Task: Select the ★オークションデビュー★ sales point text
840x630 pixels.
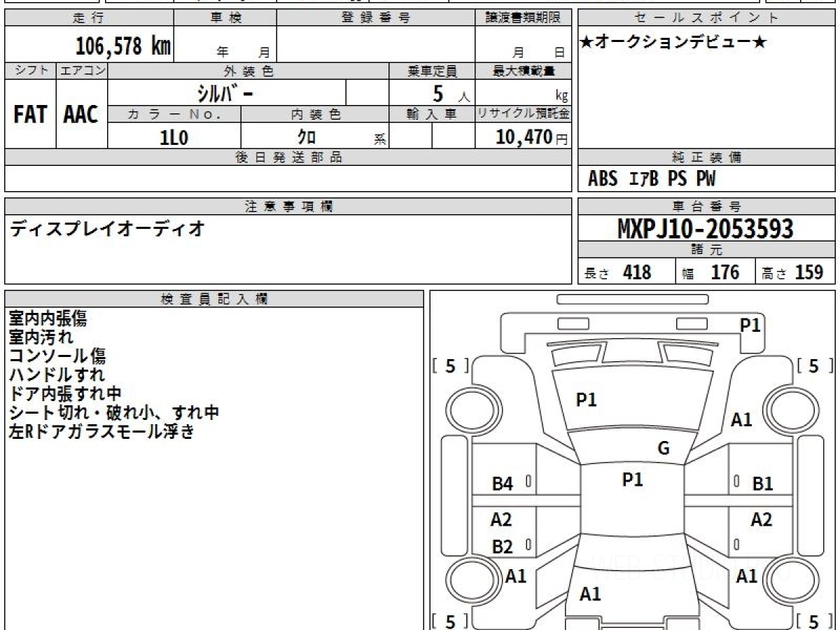Action: (673, 42)
